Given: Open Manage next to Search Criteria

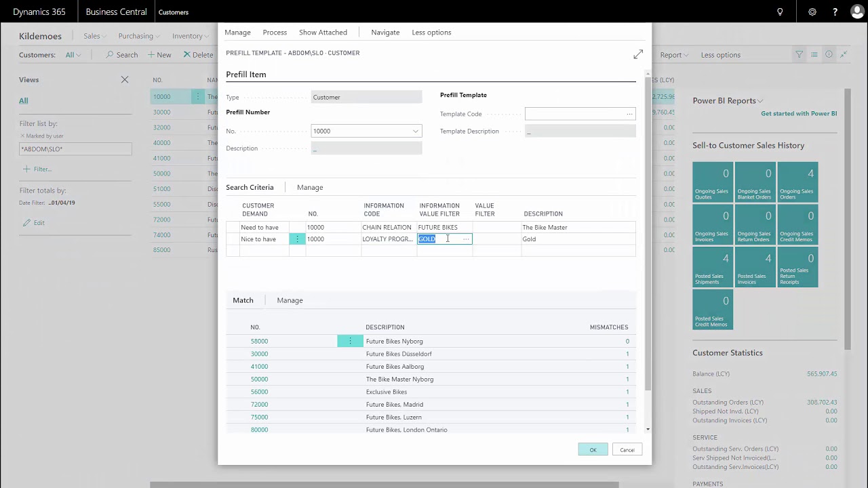Looking at the screenshot, I should coord(310,188).
